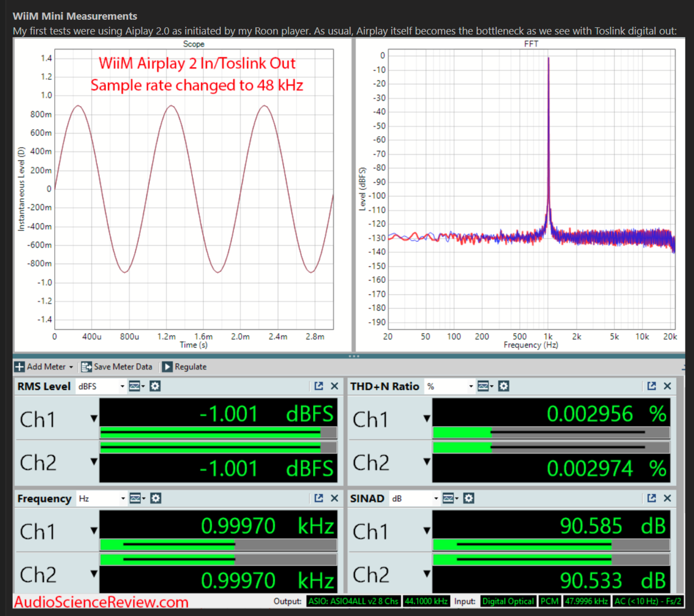The image size is (694, 616).
Task: Open Ch1 channel arrow in RMS Level
Action: click(x=94, y=419)
